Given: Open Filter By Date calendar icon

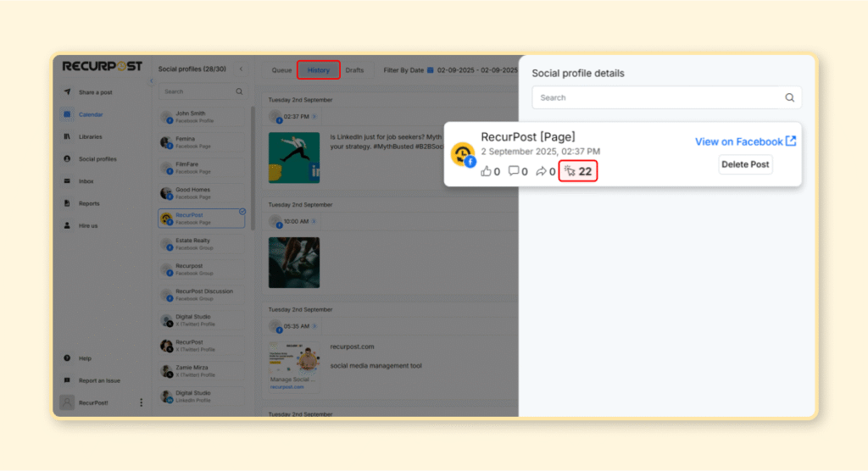Looking at the screenshot, I should (x=430, y=70).
